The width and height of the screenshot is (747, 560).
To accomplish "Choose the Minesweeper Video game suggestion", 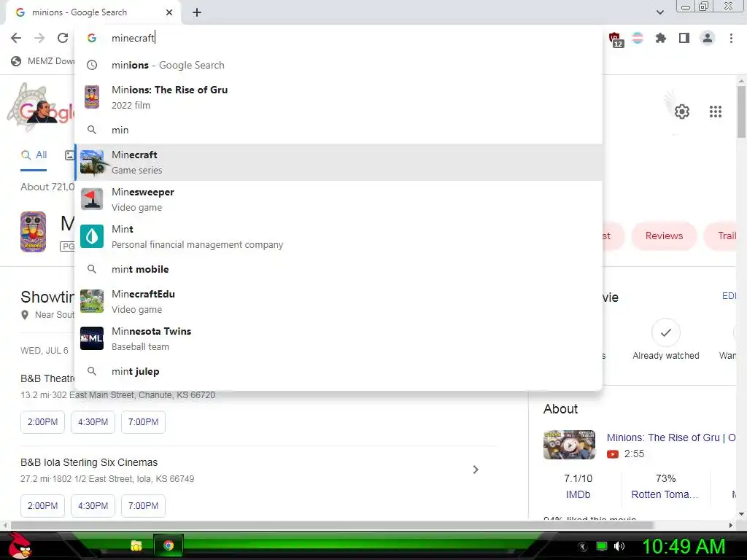I will coord(338,200).
